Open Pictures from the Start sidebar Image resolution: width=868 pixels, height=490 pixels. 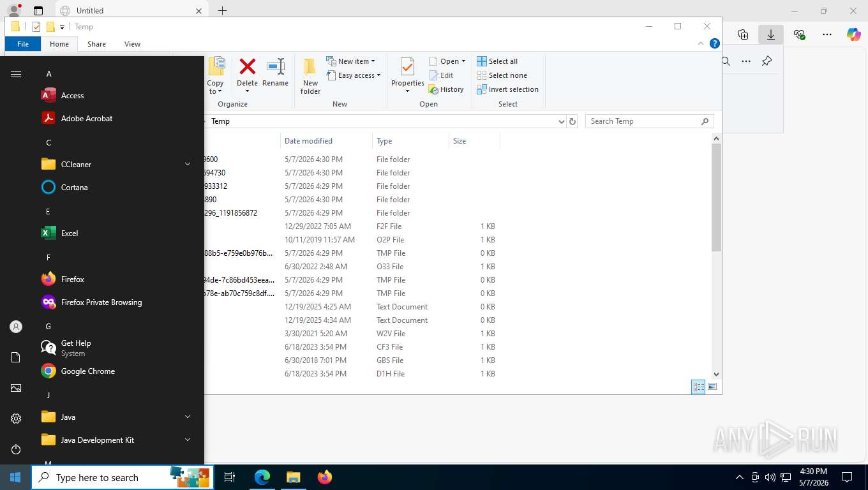16,388
